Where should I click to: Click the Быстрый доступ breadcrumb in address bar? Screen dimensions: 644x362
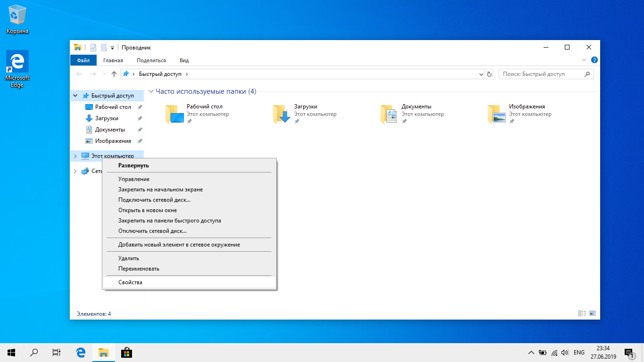(160, 74)
